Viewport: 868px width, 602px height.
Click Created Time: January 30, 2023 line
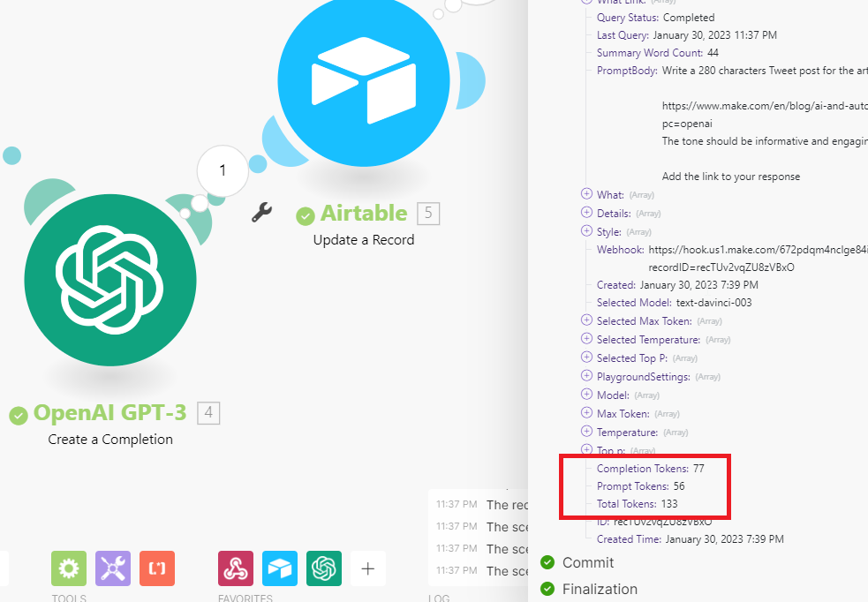point(691,539)
